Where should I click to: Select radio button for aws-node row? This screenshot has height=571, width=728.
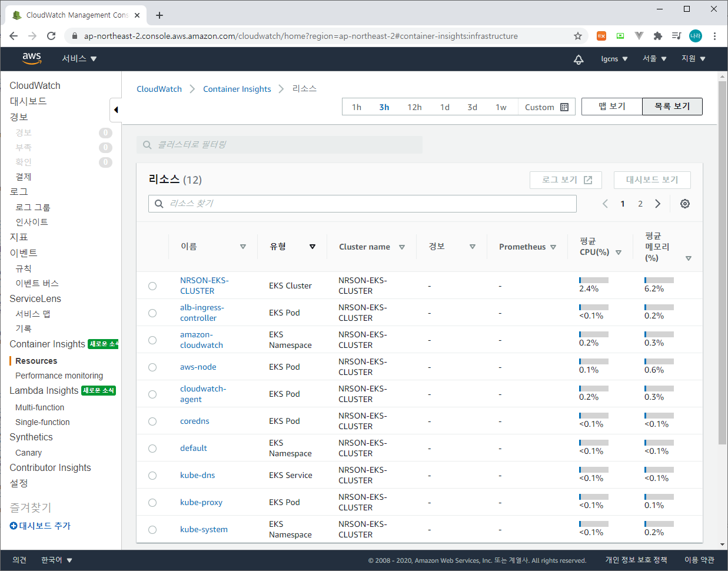pyautogui.click(x=152, y=367)
